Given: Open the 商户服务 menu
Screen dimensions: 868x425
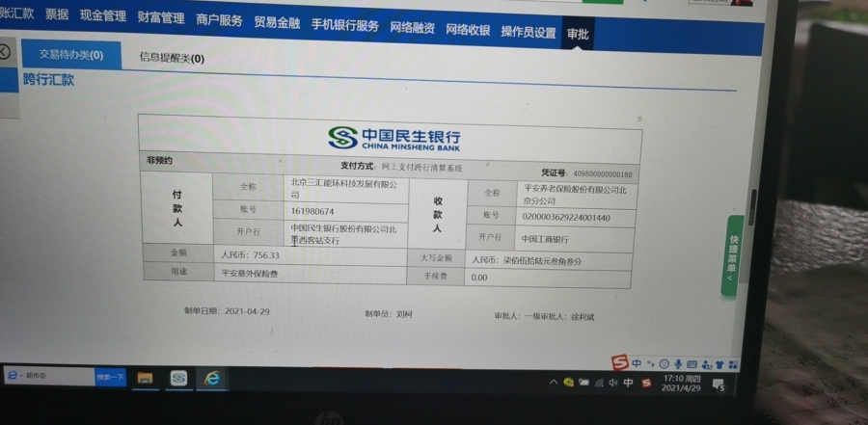Looking at the screenshot, I should point(219,20).
